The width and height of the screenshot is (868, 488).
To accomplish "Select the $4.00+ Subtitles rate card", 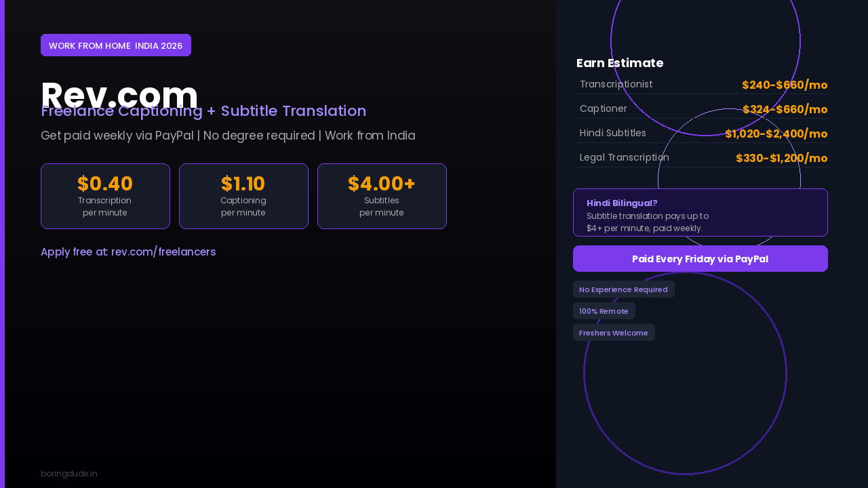I will [382, 196].
